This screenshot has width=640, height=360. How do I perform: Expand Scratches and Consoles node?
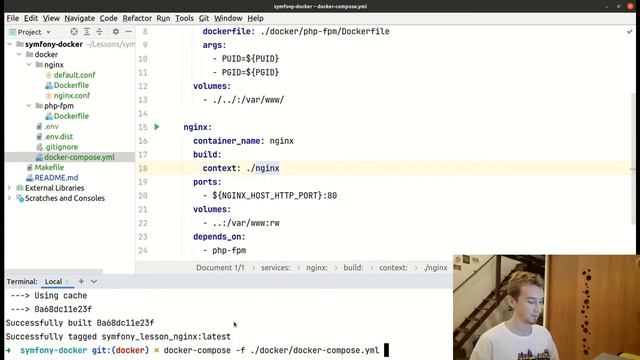[x=9, y=198]
